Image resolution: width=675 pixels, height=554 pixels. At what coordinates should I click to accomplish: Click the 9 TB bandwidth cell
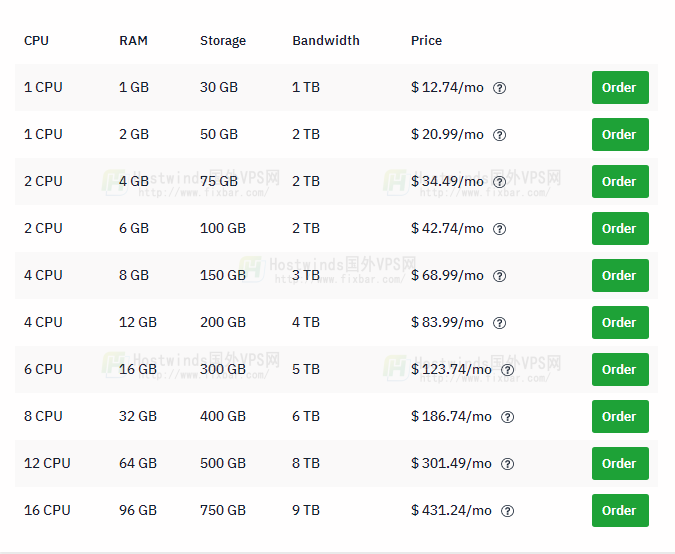pos(306,510)
